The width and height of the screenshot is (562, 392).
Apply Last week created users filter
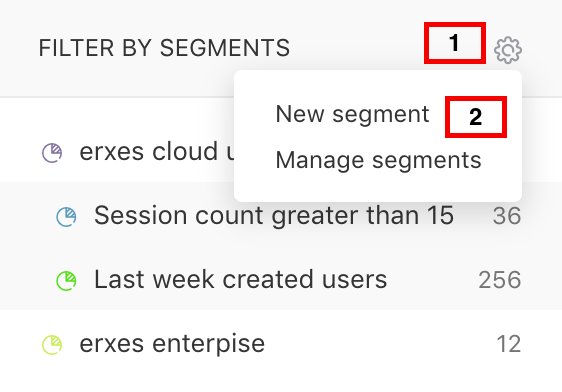point(240,279)
